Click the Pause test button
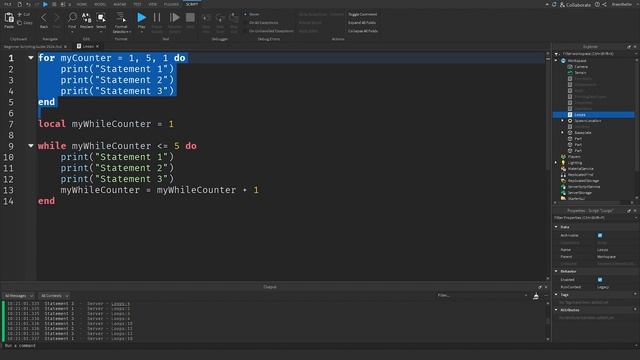 pos(157,17)
